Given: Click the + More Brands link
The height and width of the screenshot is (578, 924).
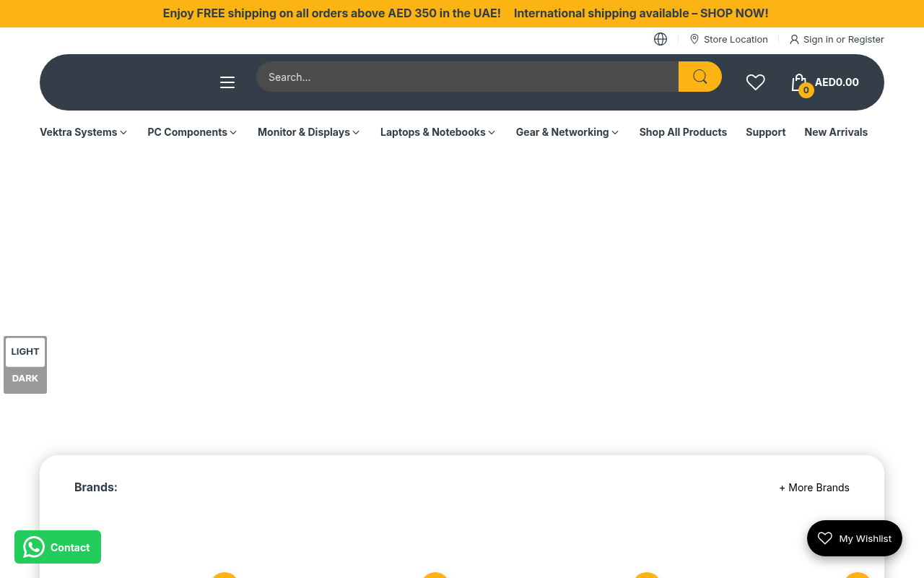Looking at the screenshot, I should click(x=814, y=488).
